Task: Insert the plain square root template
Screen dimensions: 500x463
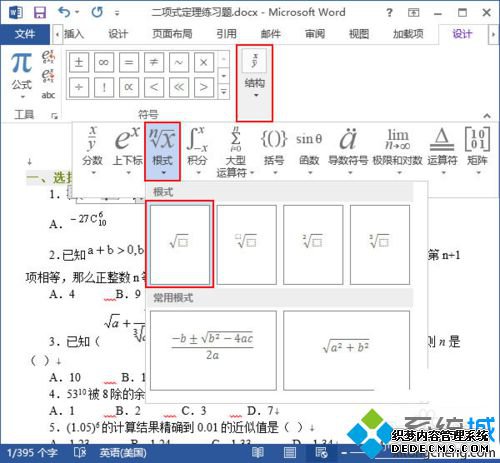Action: pyautogui.click(x=180, y=244)
